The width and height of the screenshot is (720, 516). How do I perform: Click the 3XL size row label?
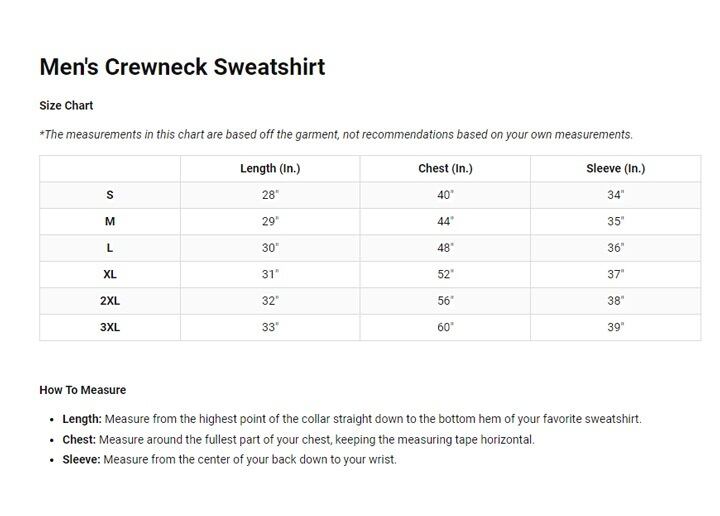point(110,327)
